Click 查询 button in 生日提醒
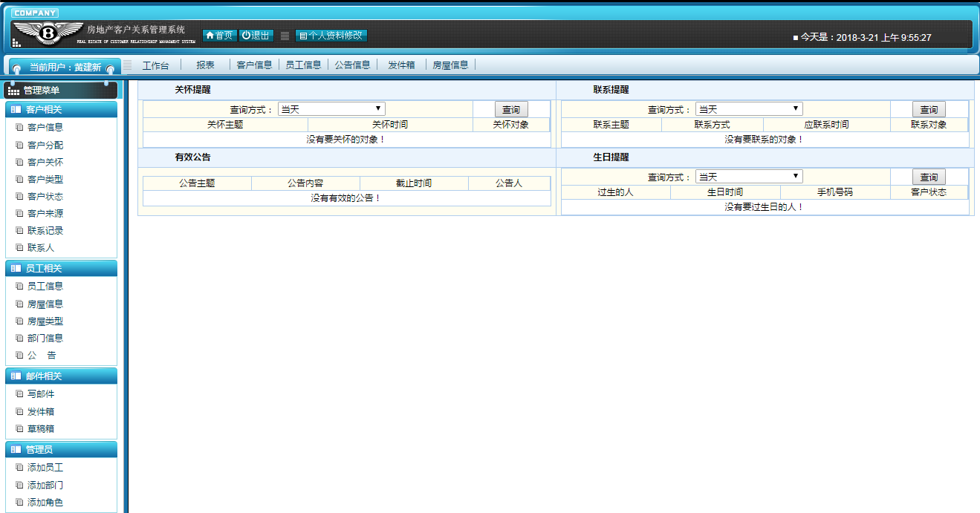The image size is (980, 513). 929,177
